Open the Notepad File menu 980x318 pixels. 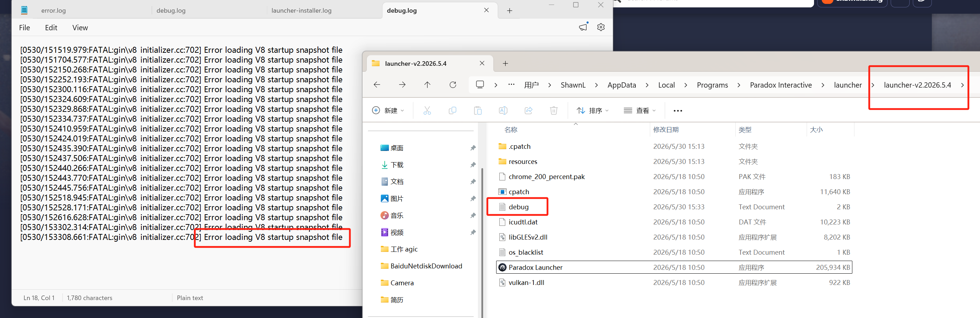pyautogui.click(x=24, y=28)
